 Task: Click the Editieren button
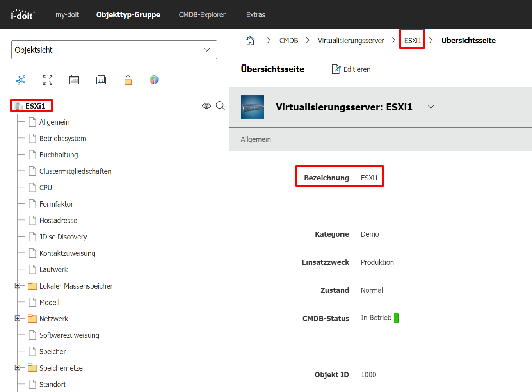(351, 69)
